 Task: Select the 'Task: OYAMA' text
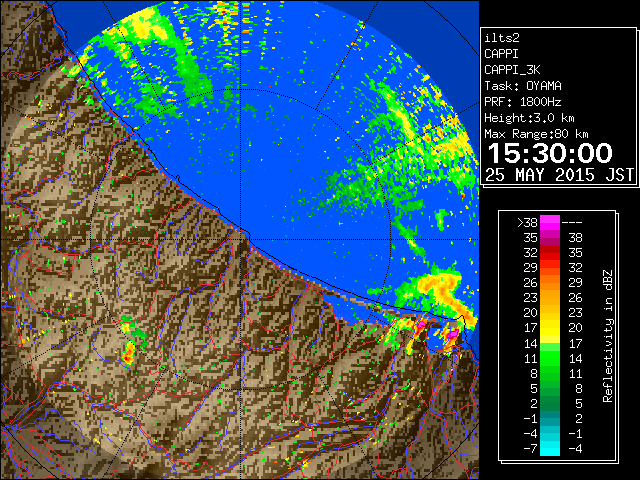523,86
